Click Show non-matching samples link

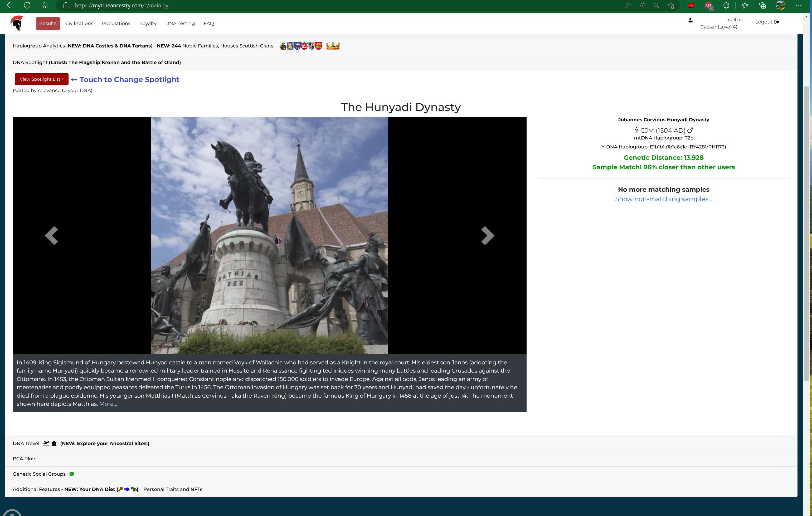[663, 199]
